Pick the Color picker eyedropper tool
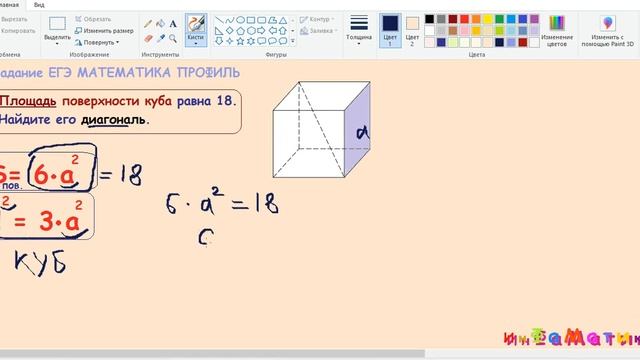The image size is (640, 360). click(x=161, y=38)
